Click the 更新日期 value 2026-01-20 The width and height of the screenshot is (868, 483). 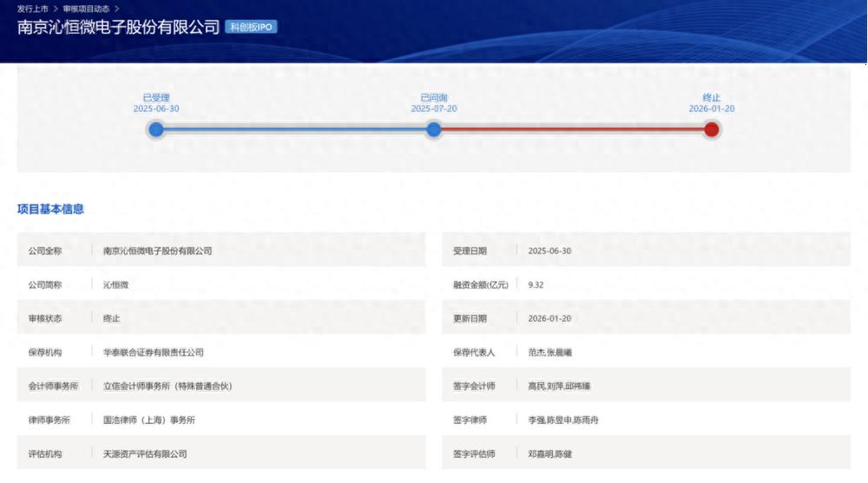[549, 318]
